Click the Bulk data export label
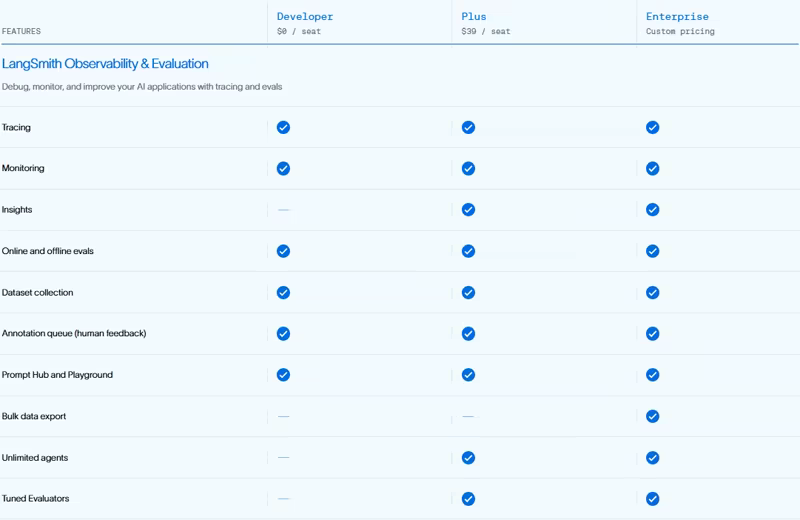The image size is (800, 520). coord(34,416)
